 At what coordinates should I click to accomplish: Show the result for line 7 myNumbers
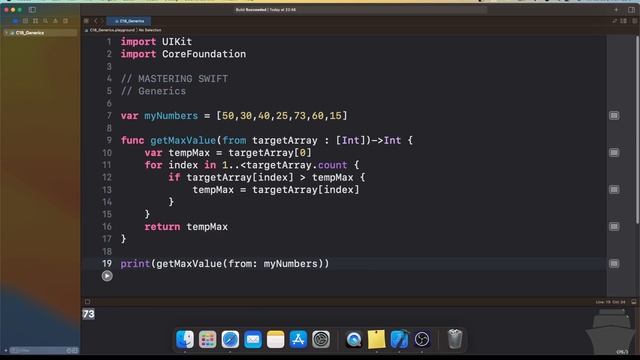(614, 116)
